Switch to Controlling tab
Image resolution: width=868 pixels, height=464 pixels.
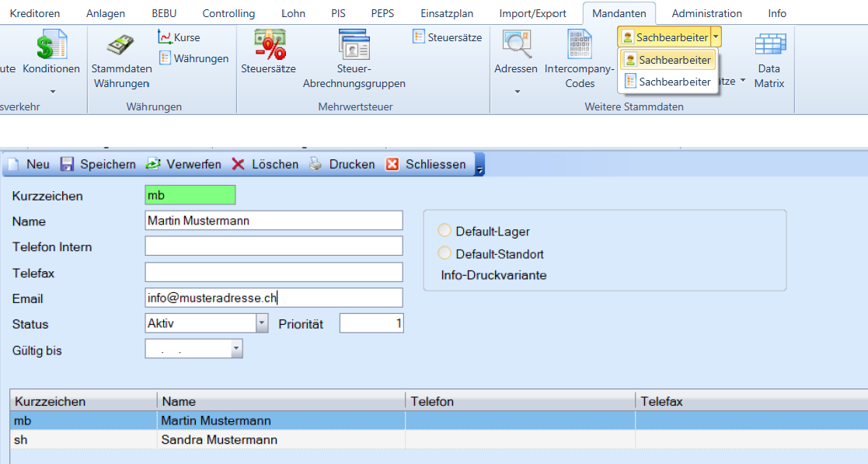pyautogui.click(x=228, y=13)
